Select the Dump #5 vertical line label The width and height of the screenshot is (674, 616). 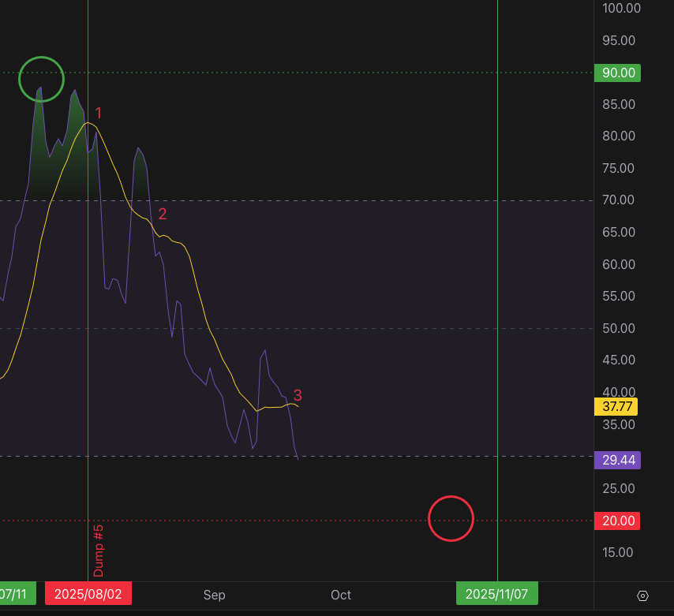(99, 551)
